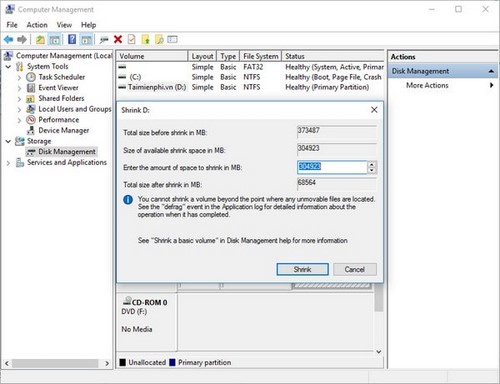Click the gray Forward arrow in toolbar

click(x=22, y=40)
